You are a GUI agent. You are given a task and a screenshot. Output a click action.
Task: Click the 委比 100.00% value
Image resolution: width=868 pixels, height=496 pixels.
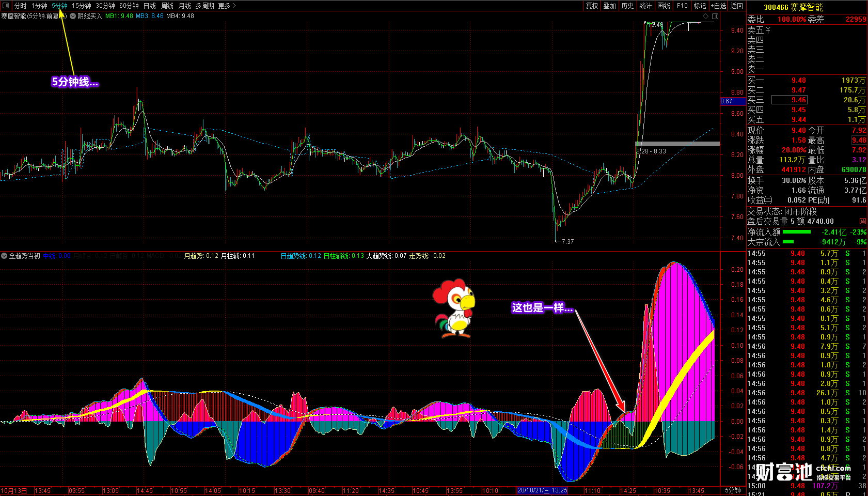pyautogui.click(x=792, y=19)
